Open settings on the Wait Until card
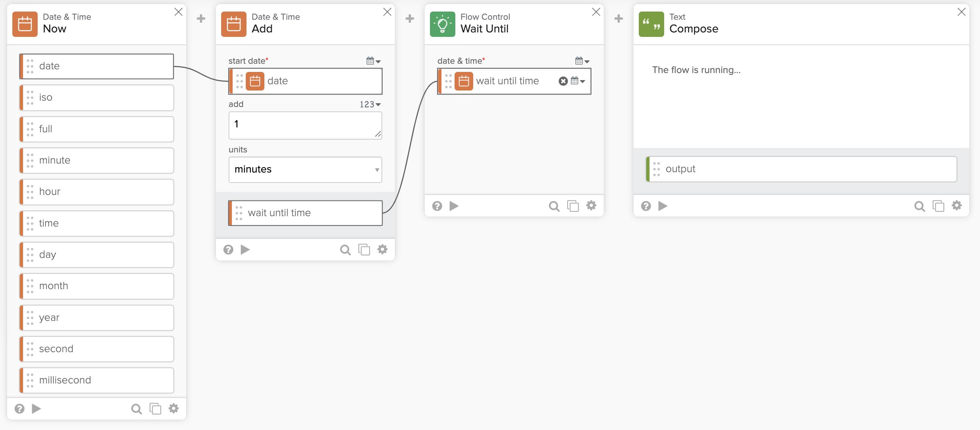Viewport: 980px width, 430px height. pyautogui.click(x=591, y=206)
